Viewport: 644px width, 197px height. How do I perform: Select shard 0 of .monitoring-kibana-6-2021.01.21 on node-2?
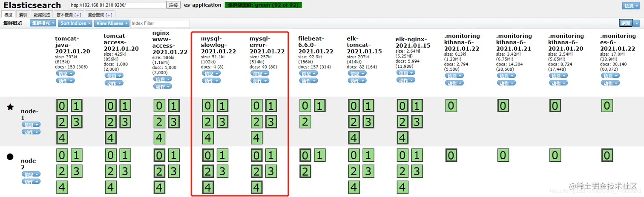[503, 155]
